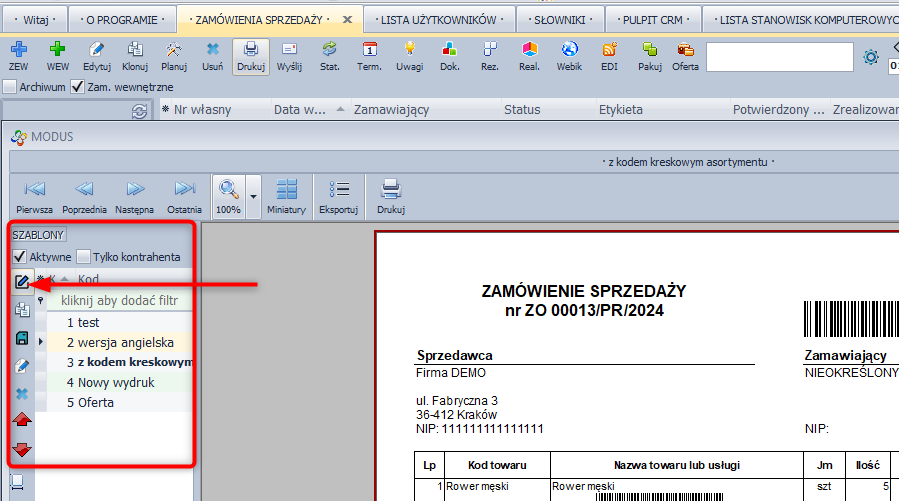The width and height of the screenshot is (899, 501).
Task: Click the Eksportuj export button
Action: (x=339, y=197)
